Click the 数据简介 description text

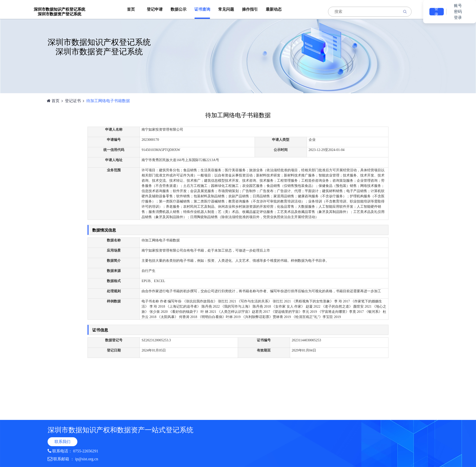[235, 261]
